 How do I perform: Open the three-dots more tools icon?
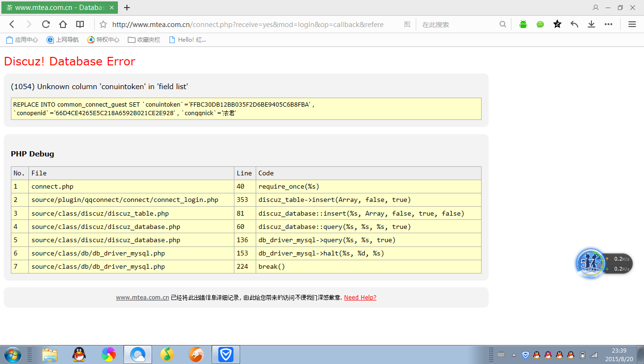click(x=608, y=24)
